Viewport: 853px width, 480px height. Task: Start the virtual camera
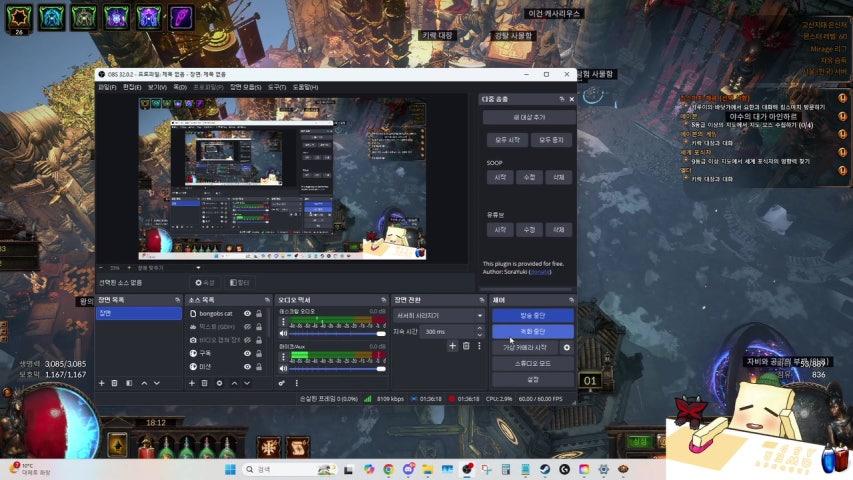[525, 347]
